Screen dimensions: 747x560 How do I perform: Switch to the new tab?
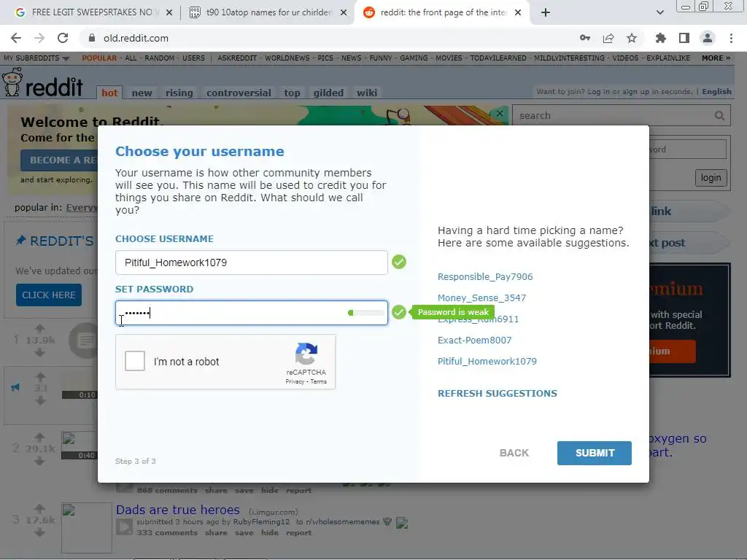point(142,93)
